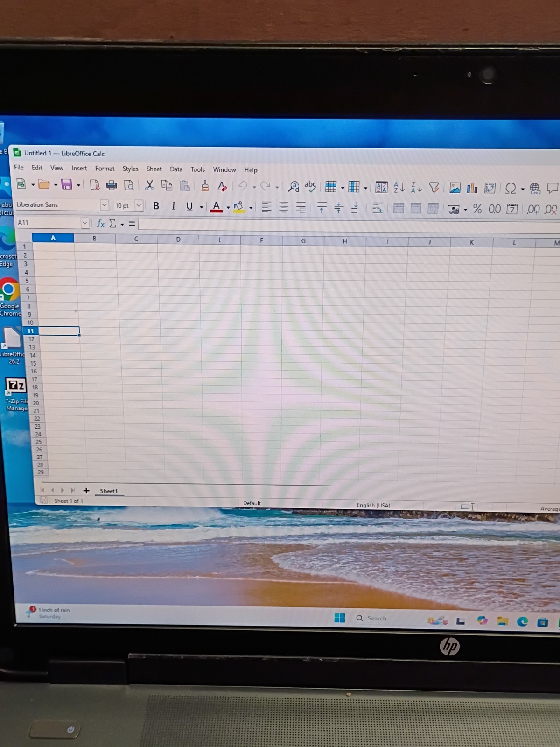Export directly as PDF
This screenshot has width=560, height=747.
tap(95, 185)
